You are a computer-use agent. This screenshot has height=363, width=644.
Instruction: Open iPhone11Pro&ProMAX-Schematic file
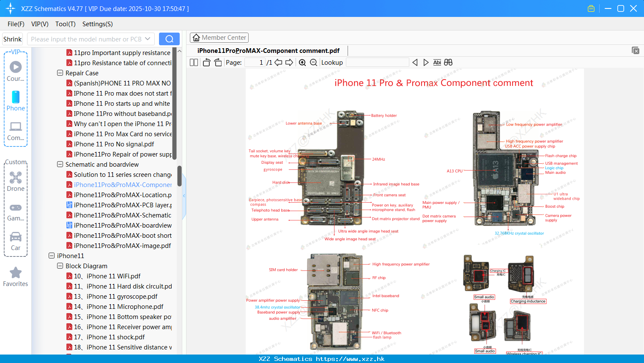pos(119,215)
